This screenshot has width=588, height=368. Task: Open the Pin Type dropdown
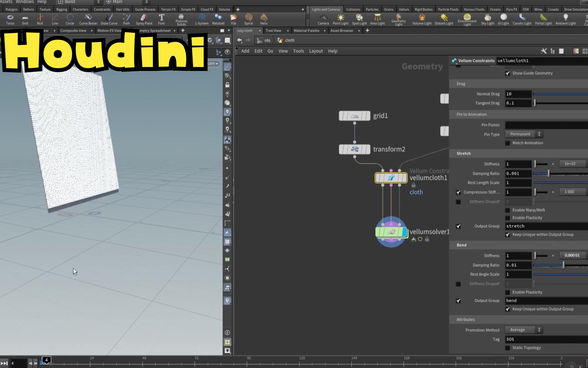coord(524,134)
